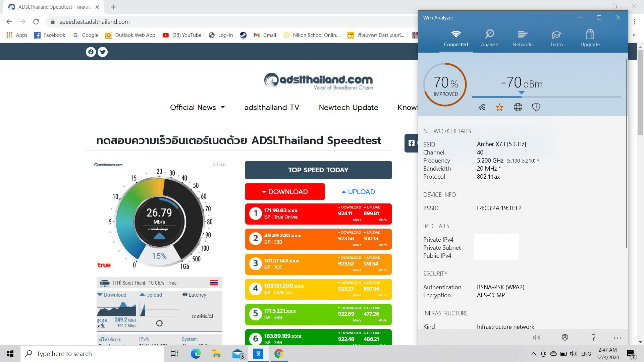644x362 pixels.
Task: Open Task View on the taskbar
Action: pos(174,354)
